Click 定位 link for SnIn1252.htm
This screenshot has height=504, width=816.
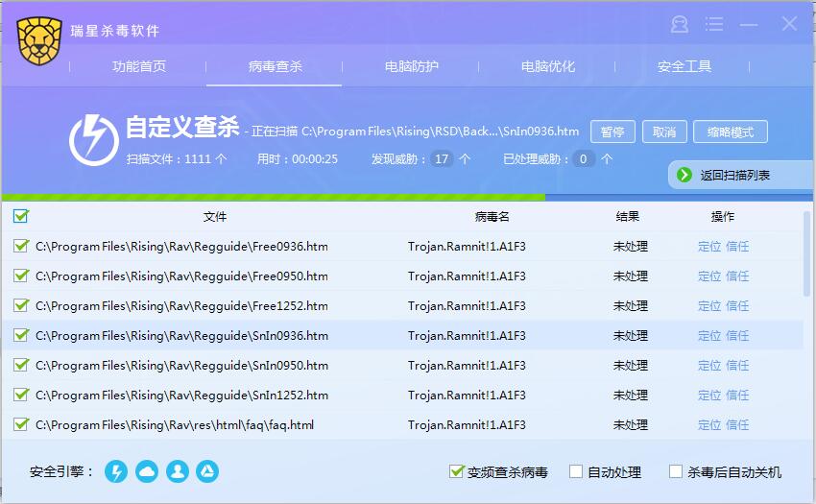click(x=709, y=396)
